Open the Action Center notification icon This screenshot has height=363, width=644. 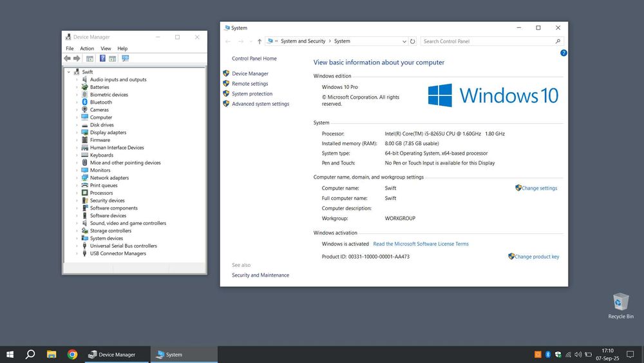click(x=630, y=355)
